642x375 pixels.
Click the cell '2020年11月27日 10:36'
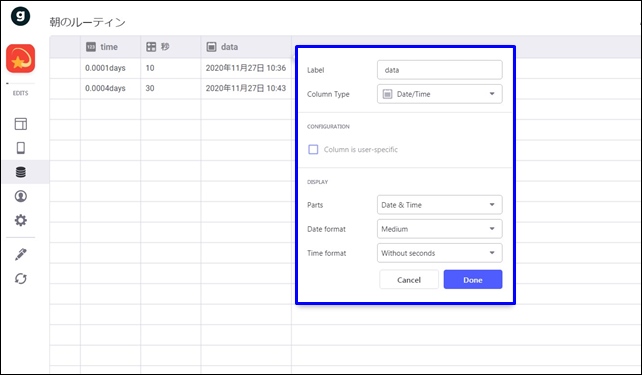coord(246,68)
